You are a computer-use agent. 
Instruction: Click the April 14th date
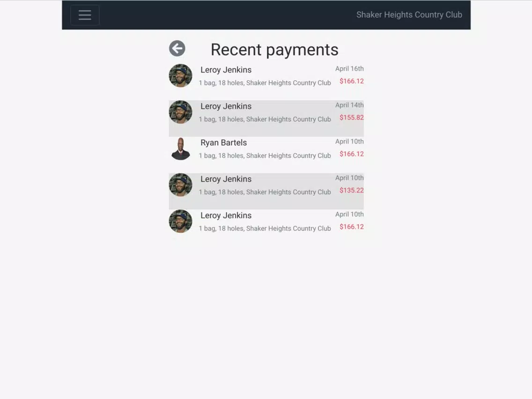(349, 105)
